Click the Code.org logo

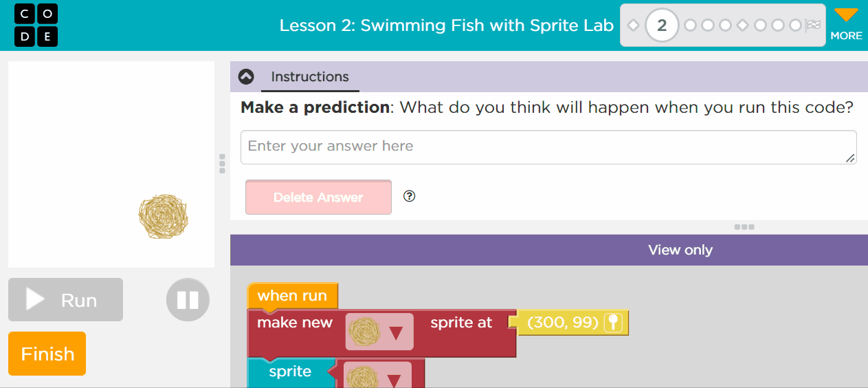(x=36, y=25)
